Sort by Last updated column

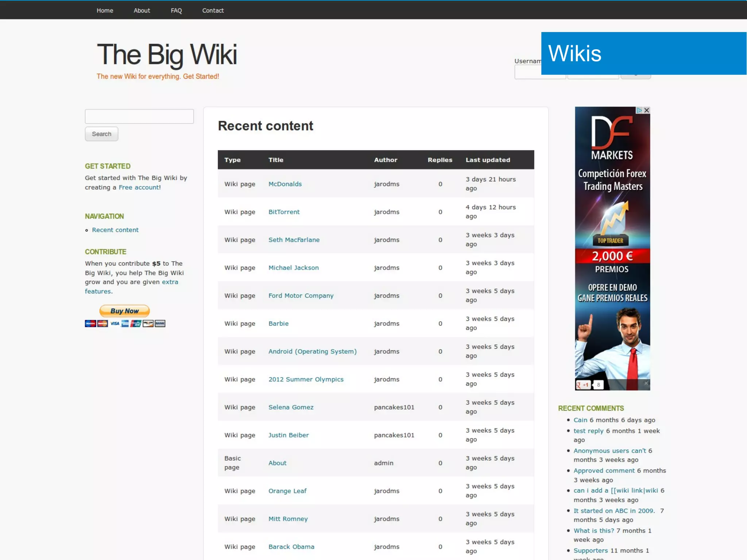pyautogui.click(x=488, y=160)
